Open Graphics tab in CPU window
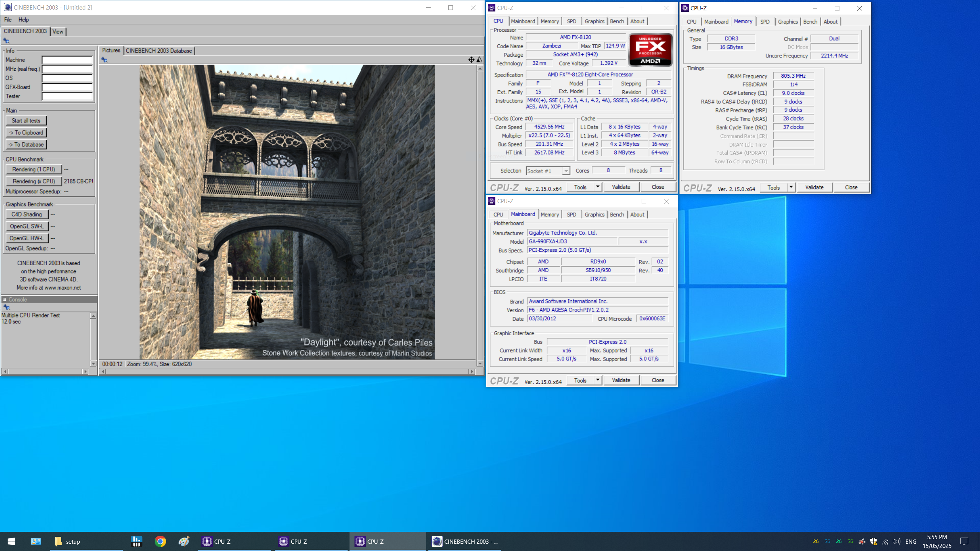The height and width of the screenshot is (551, 980). pos(594,21)
